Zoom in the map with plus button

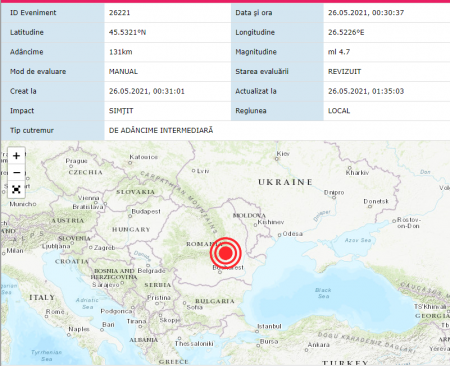point(16,156)
